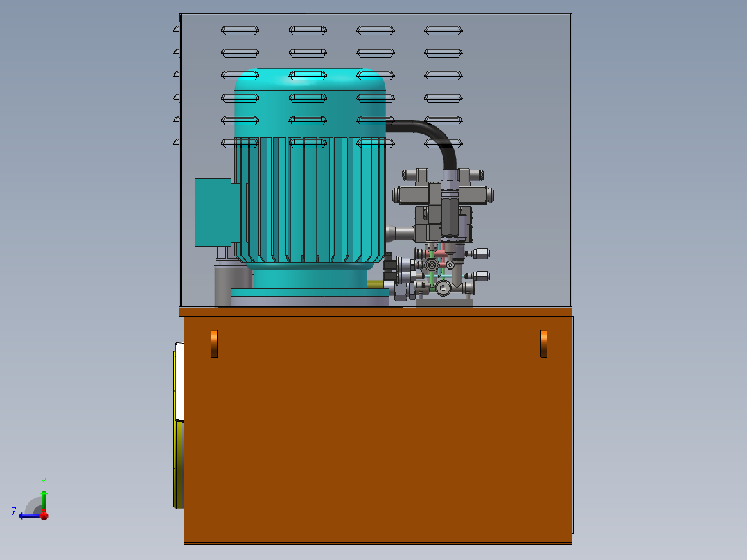Select the left lifting slot on the tank

coord(214,343)
